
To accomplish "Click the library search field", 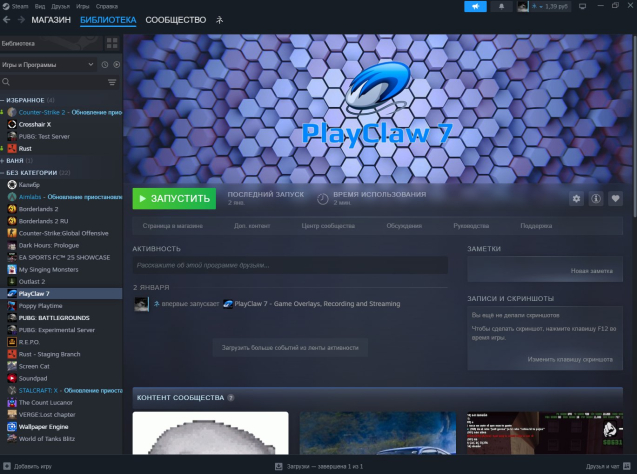I will [55, 82].
